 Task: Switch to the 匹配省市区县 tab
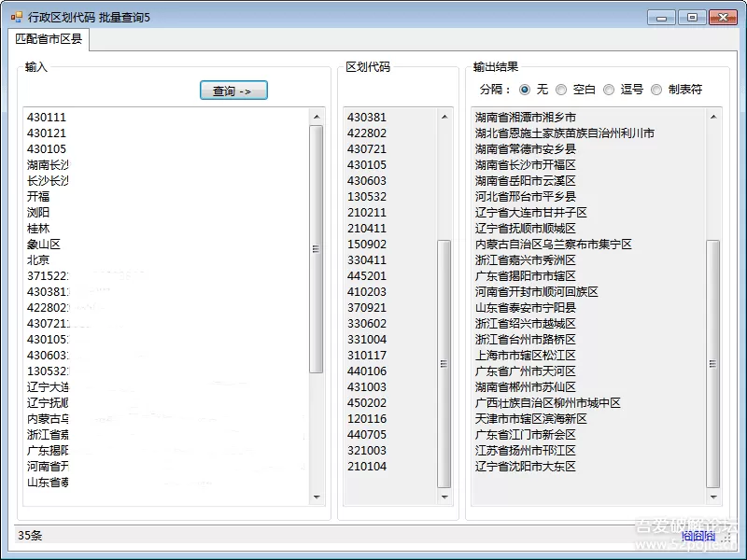49,39
